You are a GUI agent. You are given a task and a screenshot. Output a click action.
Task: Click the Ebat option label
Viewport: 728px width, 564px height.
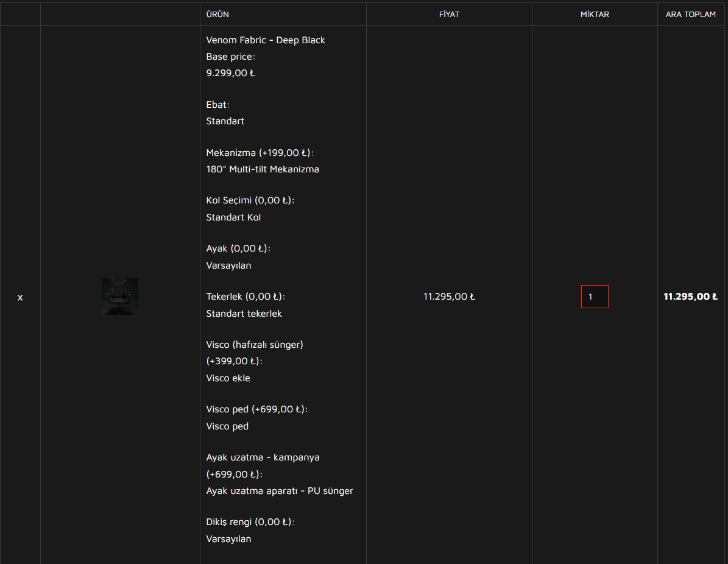[x=217, y=105]
